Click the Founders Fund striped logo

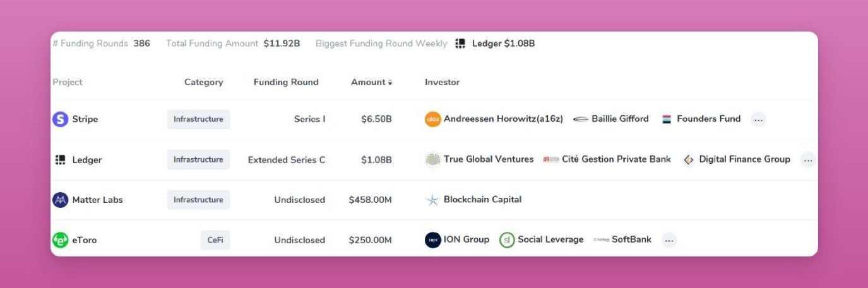667,119
